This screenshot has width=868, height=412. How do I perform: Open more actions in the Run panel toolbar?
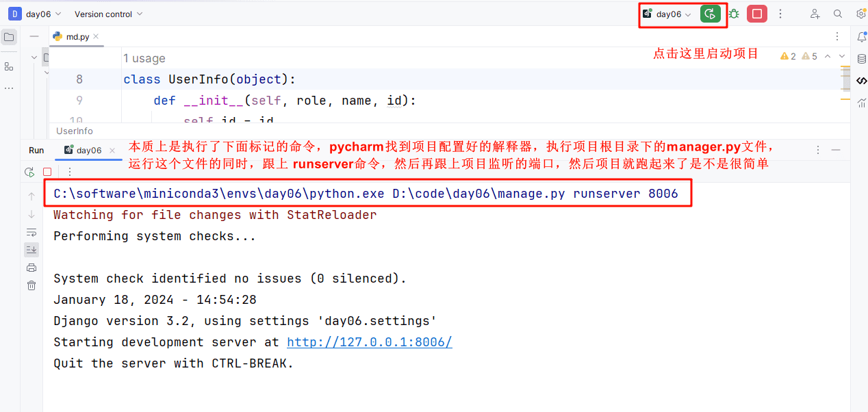tap(69, 172)
